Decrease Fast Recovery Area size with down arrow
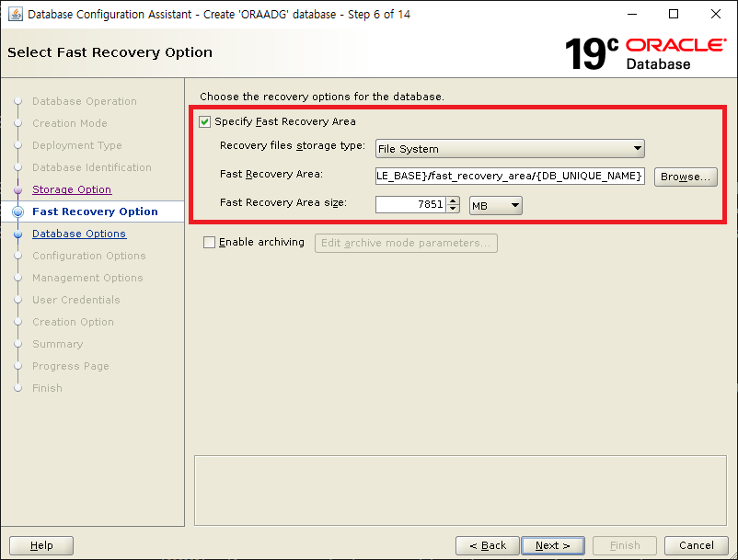The width and height of the screenshot is (738, 560). point(453,209)
